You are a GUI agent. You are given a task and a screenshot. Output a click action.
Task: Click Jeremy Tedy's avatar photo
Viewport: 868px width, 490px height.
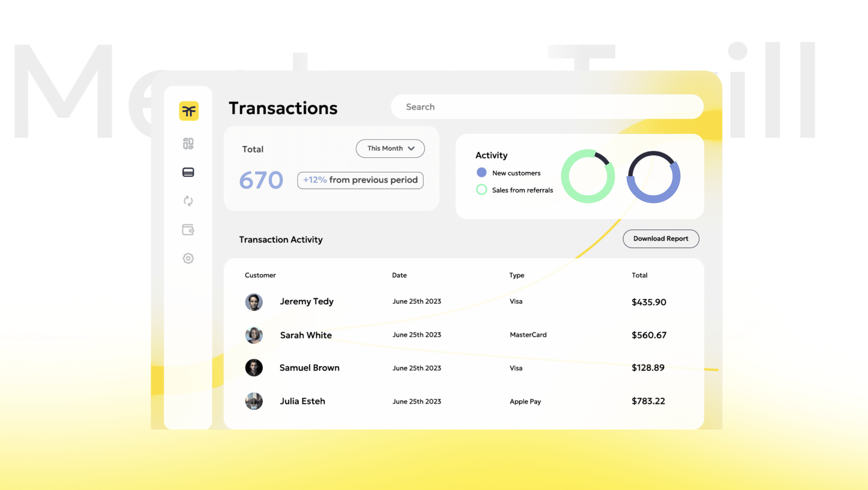[x=254, y=302]
